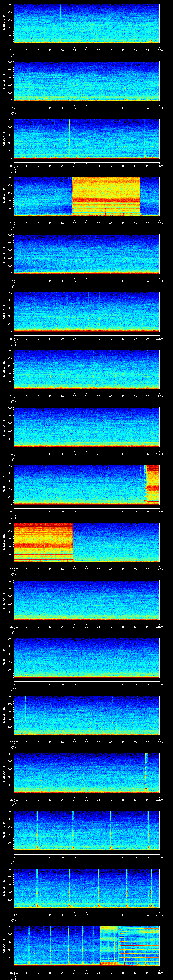The height and width of the screenshot is (980, 173).
Task: Select the spectrogram panel starting at 8:19:00
Action: pos(86,312)
